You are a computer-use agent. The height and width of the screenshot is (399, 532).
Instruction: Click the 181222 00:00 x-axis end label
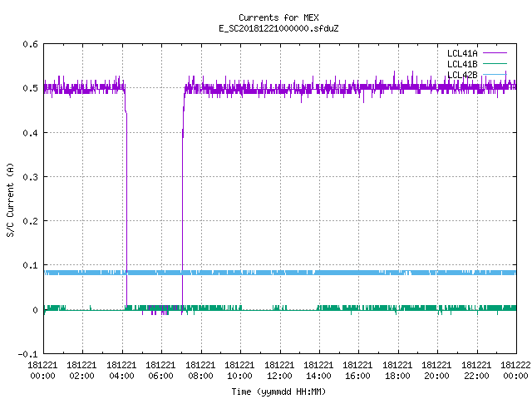tap(515, 371)
